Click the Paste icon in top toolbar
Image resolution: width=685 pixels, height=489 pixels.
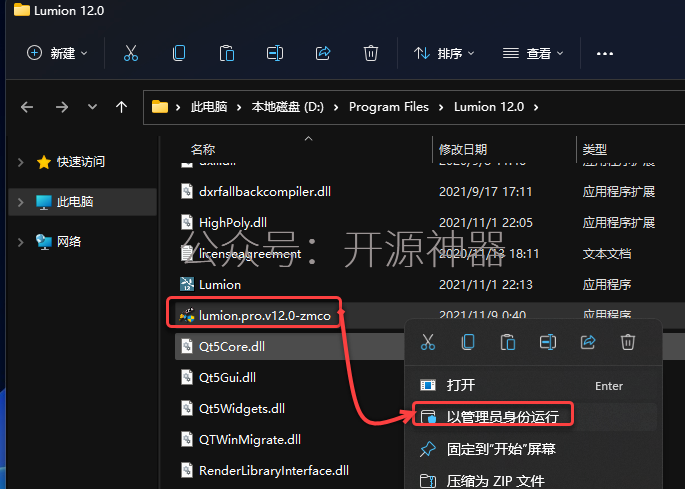(227, 53)
